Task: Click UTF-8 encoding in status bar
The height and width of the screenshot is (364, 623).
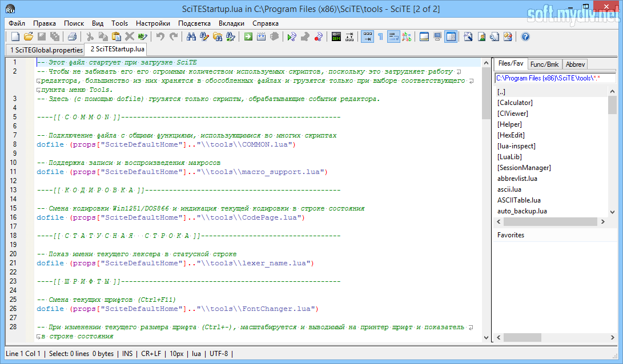Action: (x=219, y=354)
